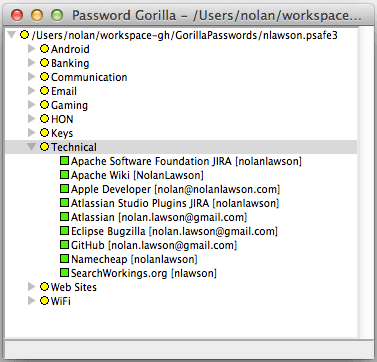Screen dimensions: 377x362
Task: Expand the Banking group arrow
Action: pyautogui.click(x=32, y=63)
